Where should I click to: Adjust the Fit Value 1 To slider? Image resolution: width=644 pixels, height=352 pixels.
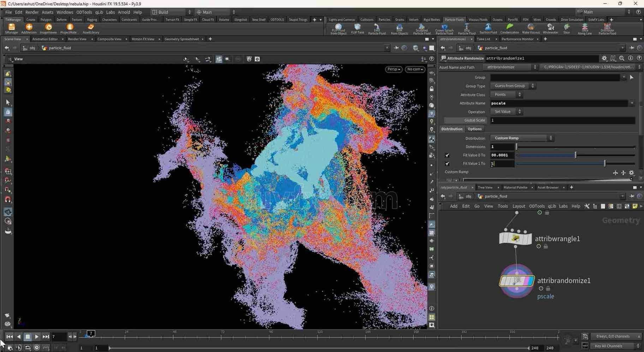pos(576,163)
